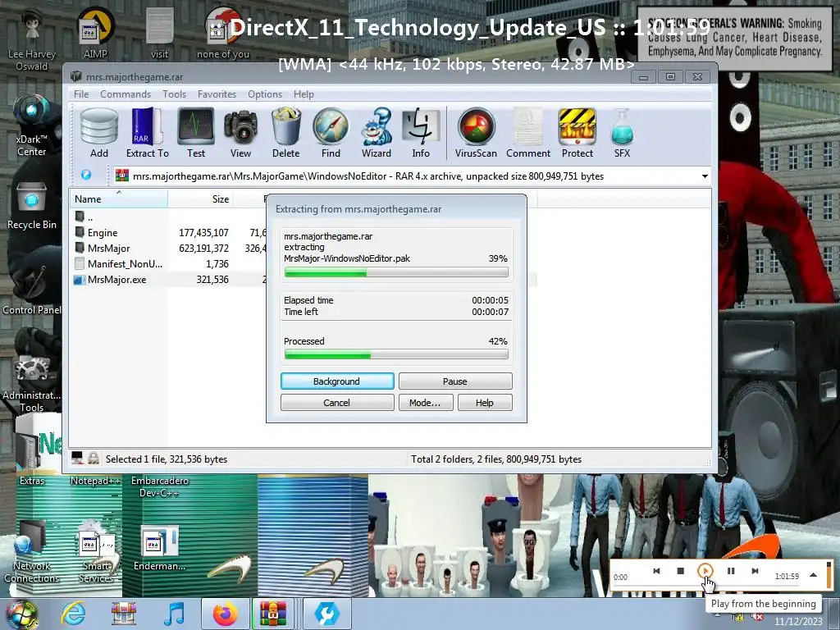Click the Info toolbar icon
This screenshot has height=630, width=840.
click(x=421, y=133)
